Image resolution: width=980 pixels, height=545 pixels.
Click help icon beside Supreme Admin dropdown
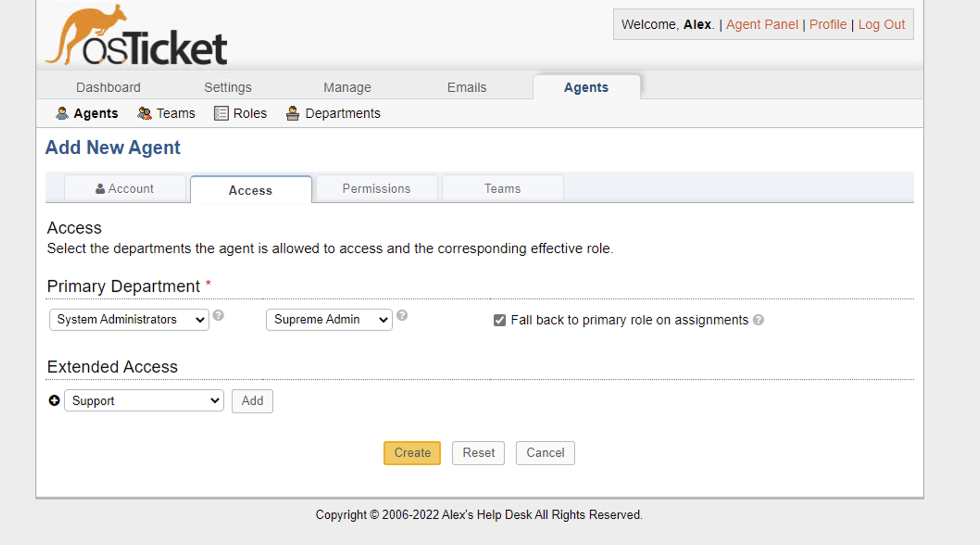[x=402, y=316]
